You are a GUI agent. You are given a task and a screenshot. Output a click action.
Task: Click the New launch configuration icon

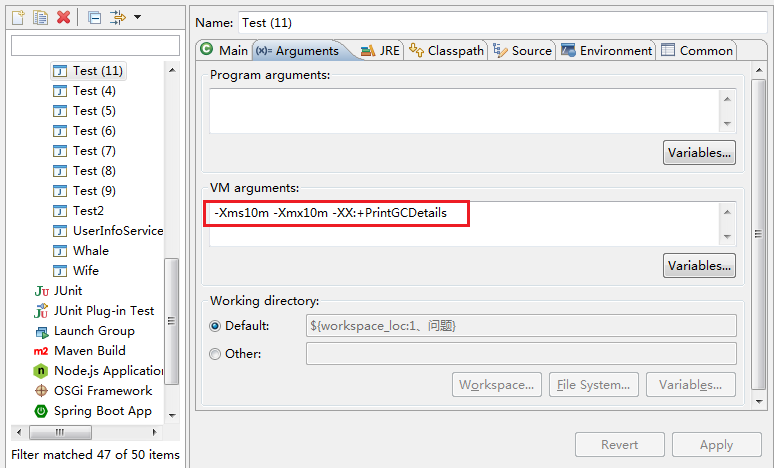point(18,18)
